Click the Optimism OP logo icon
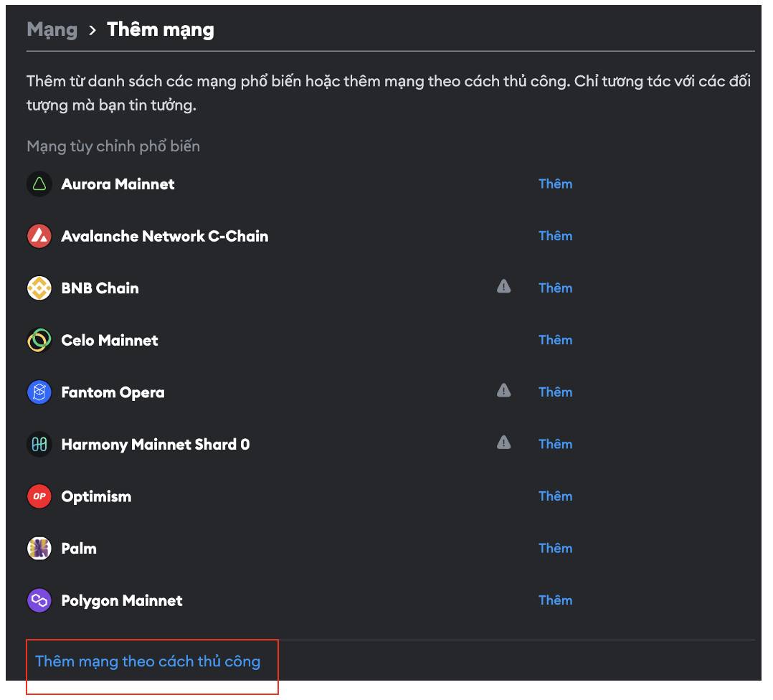The height and width of the screenshot is (700, 773). click(39, 496)
